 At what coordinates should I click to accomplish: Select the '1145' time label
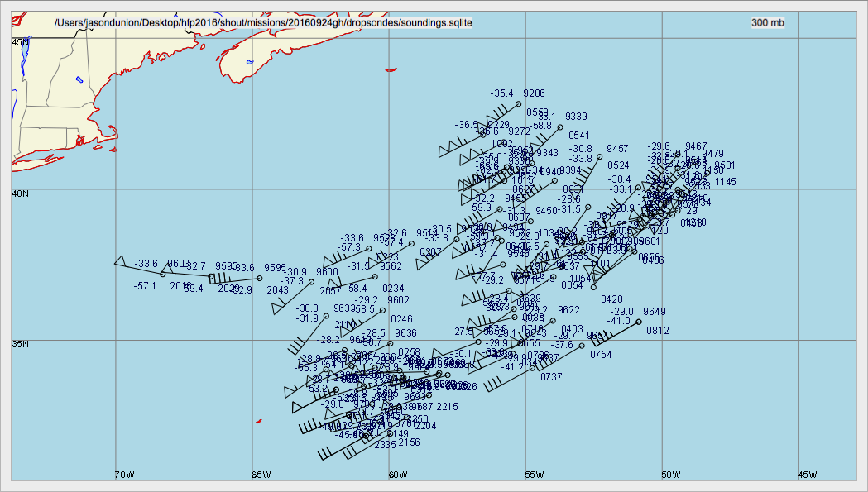point(726,182)
